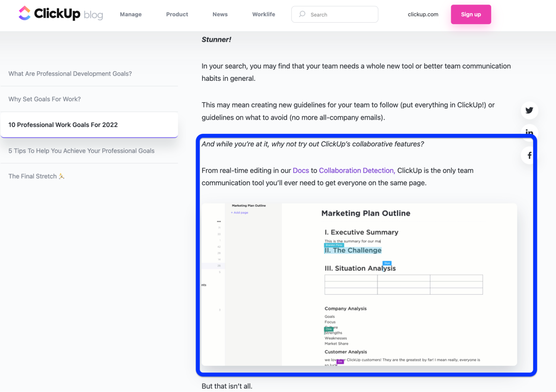Viewport: 556px width, 392px height.
Task: Jump to What Are Professional Development Goals section
Action: pyautogui.click(x=70, y=74)
